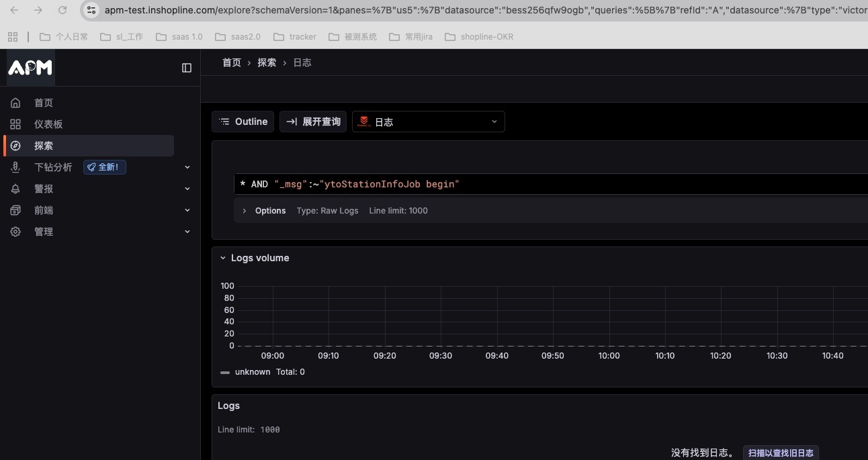Viewport: 868px width, 460px height.
Task: Expand the 管理 section chevron
Action: 187,232
